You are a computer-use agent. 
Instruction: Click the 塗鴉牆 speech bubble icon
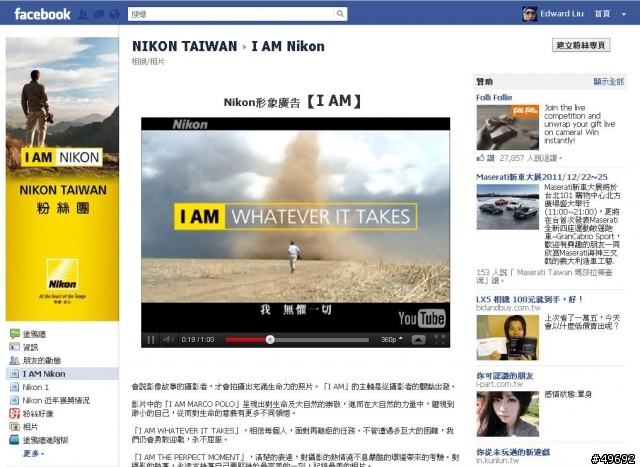click(x=14, y=334)
